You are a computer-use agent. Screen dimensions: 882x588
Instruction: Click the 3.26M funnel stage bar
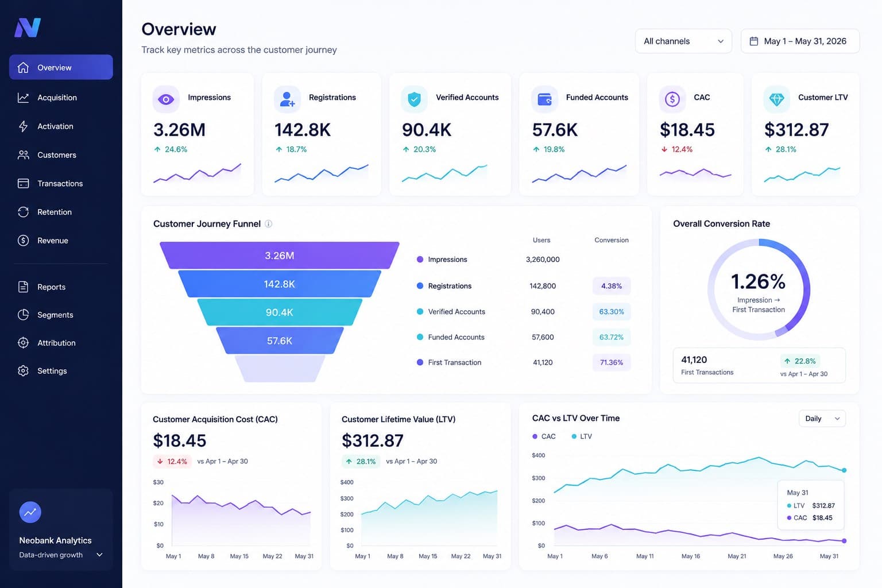coord(280,256)
